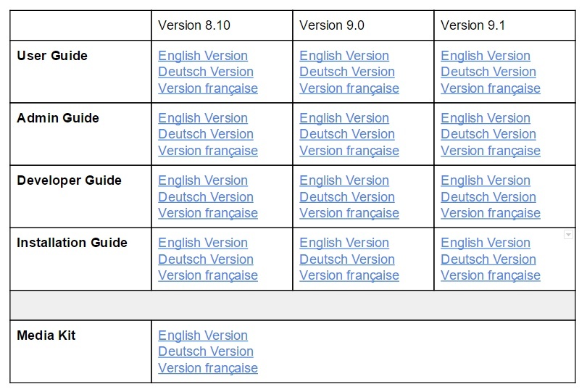
Task: Open User Guide English Version for 8.10
Action: [x=202, y=56]
